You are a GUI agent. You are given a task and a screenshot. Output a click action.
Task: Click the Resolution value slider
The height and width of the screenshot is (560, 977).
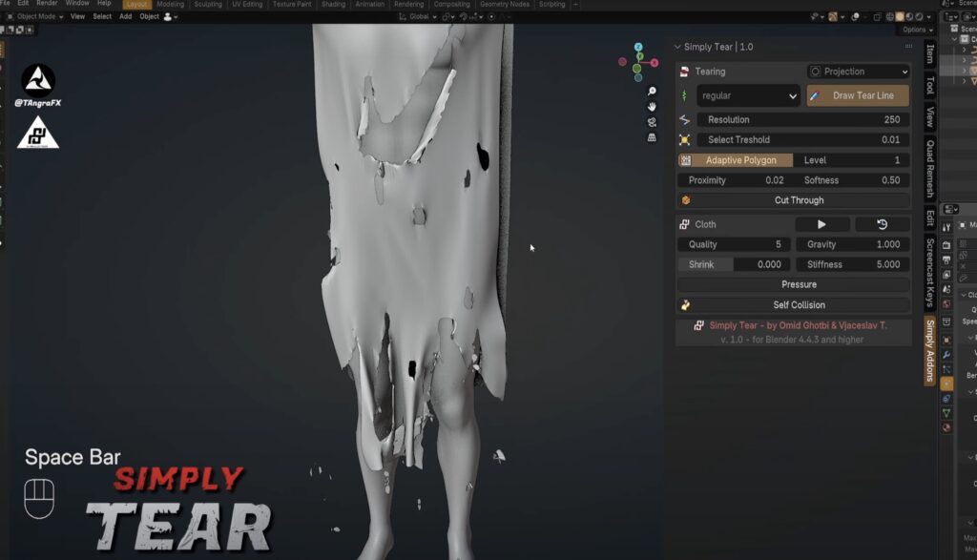[803, 119]
